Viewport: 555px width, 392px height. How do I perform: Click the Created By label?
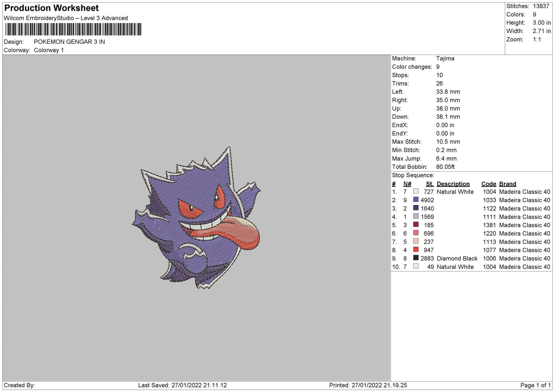tap(19, 385)
